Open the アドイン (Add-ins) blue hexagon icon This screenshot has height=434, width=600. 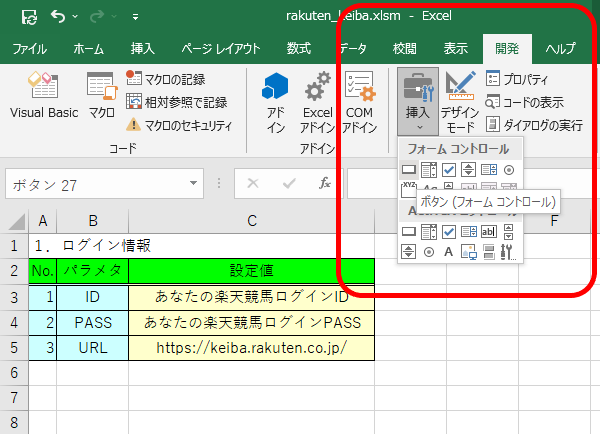click(275, 102)
